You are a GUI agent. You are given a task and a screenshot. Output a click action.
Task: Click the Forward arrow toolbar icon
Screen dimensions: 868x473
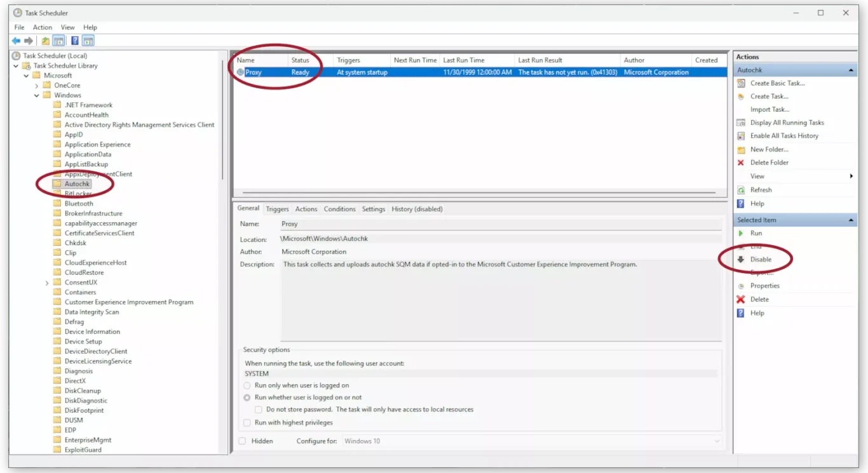click(28, 41)
